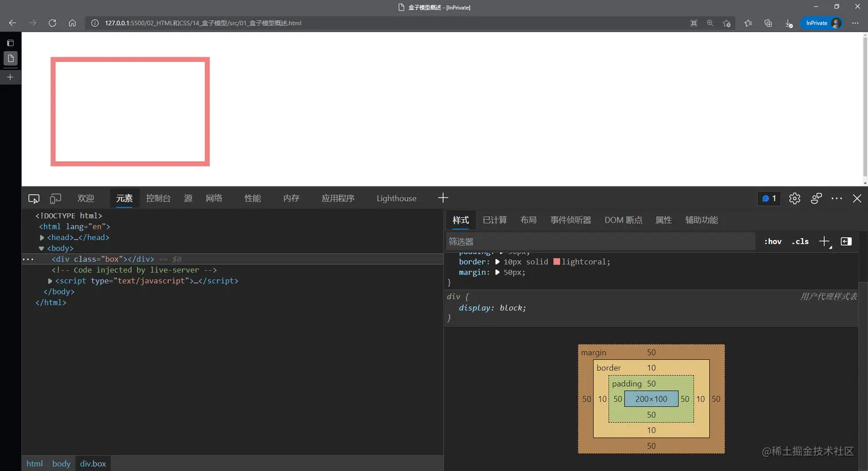The width and height of the screenshot is (868, 471).
Task: Click the address bar URL
Action: pyautogui.click(x=203, y=23)
